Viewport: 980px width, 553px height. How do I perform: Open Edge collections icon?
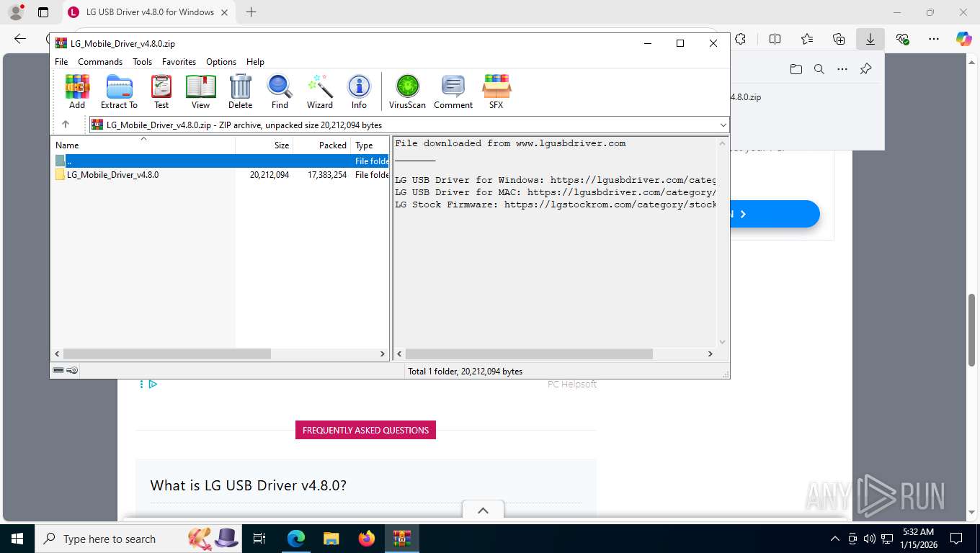(839, 39)
